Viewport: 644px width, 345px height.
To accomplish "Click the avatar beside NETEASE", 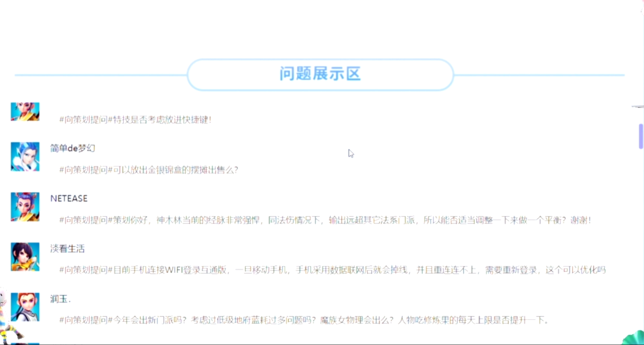I will pyautogui.click(x=25, y=207).
